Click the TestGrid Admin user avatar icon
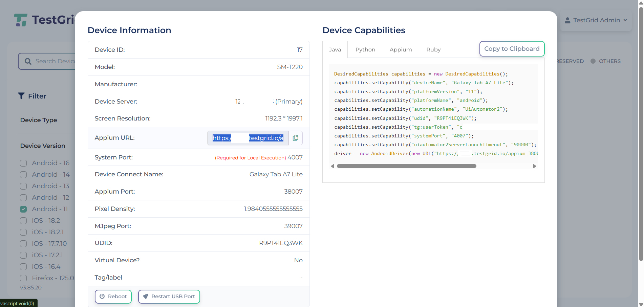The width and height of the screenshot is (644, 307). 567,20
